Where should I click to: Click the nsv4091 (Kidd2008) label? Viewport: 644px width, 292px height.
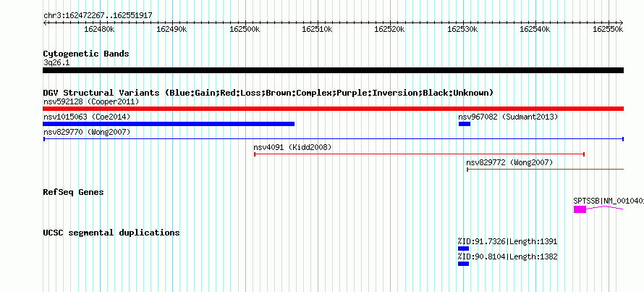click(x=292, y=147)
